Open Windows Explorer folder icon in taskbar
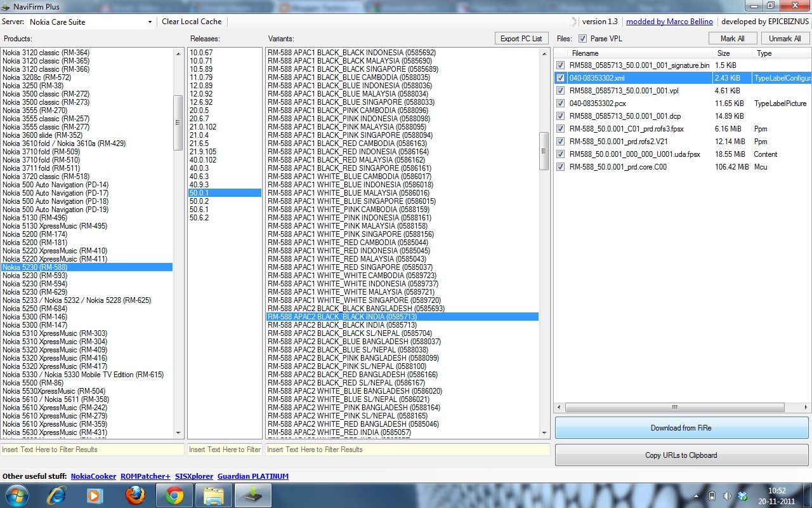This screenshot has width=812, height=508. pos(213,495)
